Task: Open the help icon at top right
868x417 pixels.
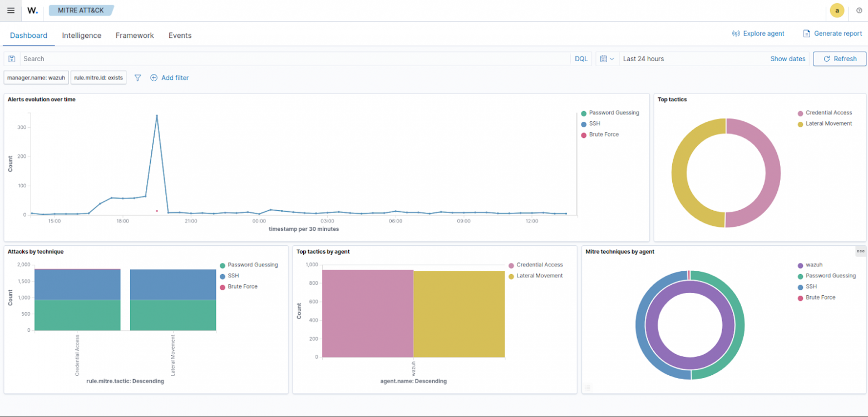Action: coord(859,11)
